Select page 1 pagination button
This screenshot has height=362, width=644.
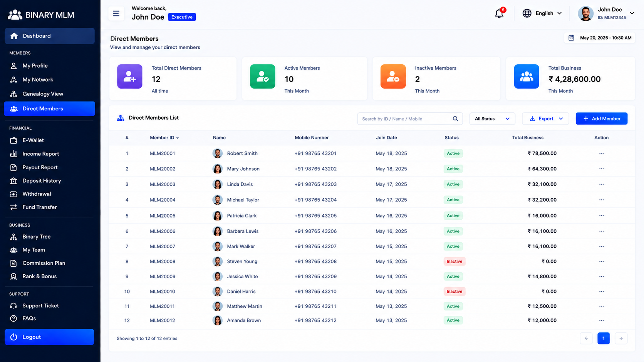pyautogui.click(x=604, y=339)
